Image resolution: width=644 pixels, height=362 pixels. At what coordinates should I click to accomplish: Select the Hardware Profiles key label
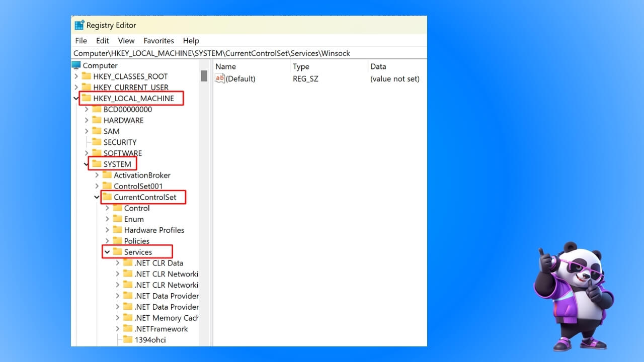[x=154, y=230]
